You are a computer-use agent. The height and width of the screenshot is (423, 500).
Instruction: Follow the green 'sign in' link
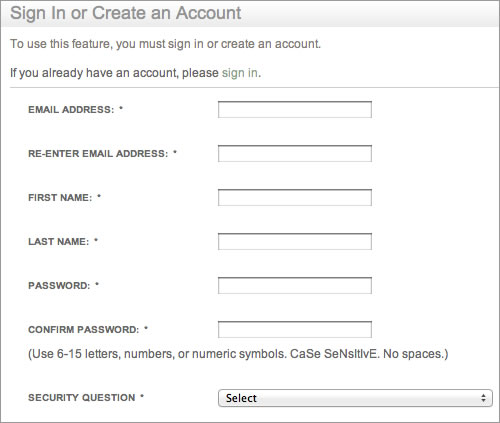[240, 73]
